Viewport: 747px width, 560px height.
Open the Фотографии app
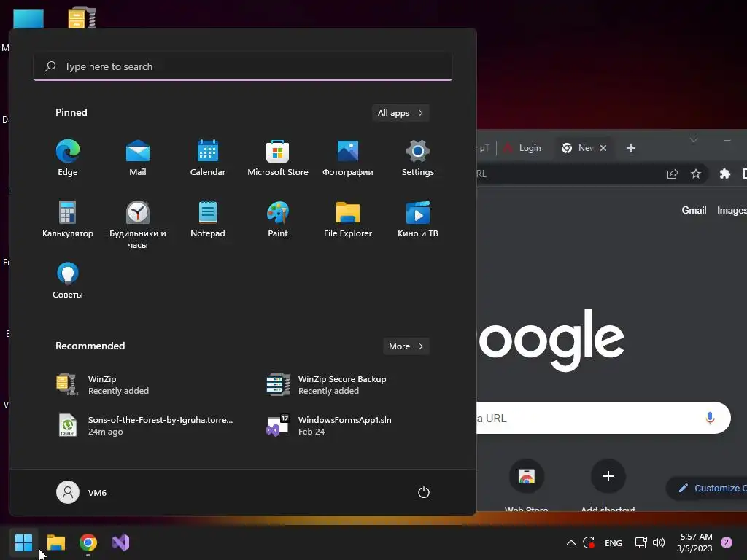tap(348, 158)
